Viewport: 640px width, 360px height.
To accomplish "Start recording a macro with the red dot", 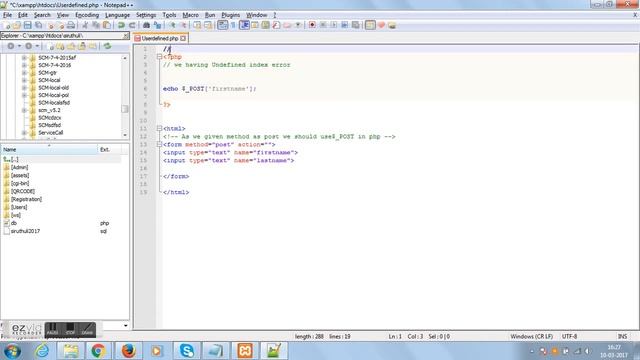I will click(312, 25).
